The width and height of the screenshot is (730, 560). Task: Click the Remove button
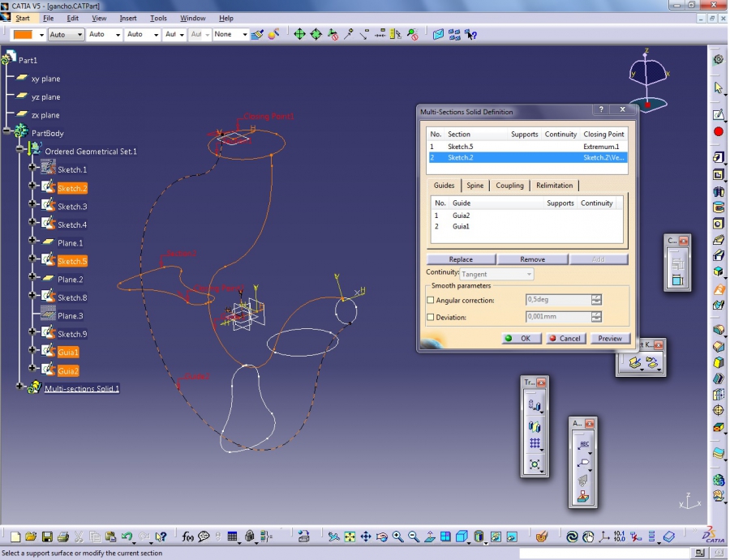(x=532, y=259)
